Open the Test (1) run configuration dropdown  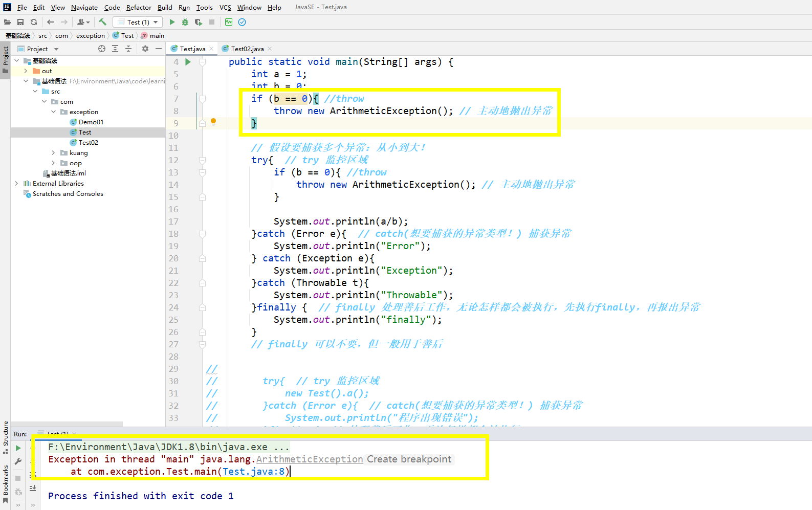tap(138, 22)
